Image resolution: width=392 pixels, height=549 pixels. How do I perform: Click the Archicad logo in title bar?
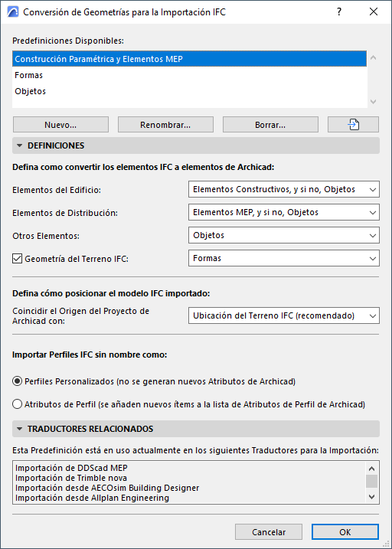[x=12, y=12]
